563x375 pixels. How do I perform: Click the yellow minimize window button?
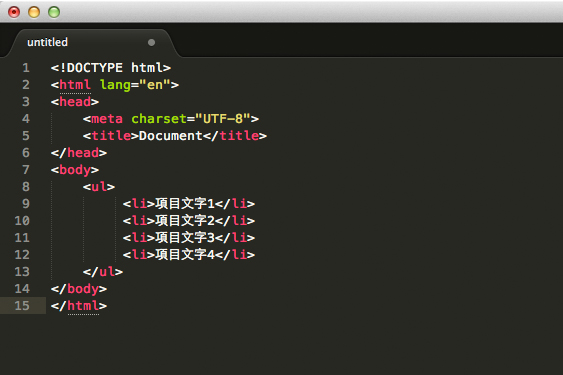[34, 12]
